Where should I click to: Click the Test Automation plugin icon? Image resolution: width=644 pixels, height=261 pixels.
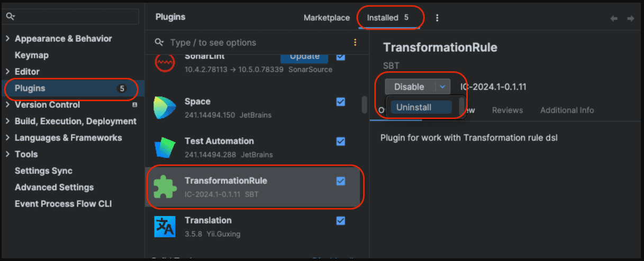point(164,147)
